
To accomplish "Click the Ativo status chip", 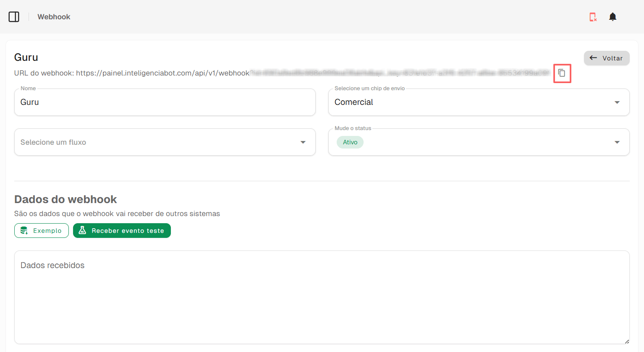I will [x=350, y=142].
